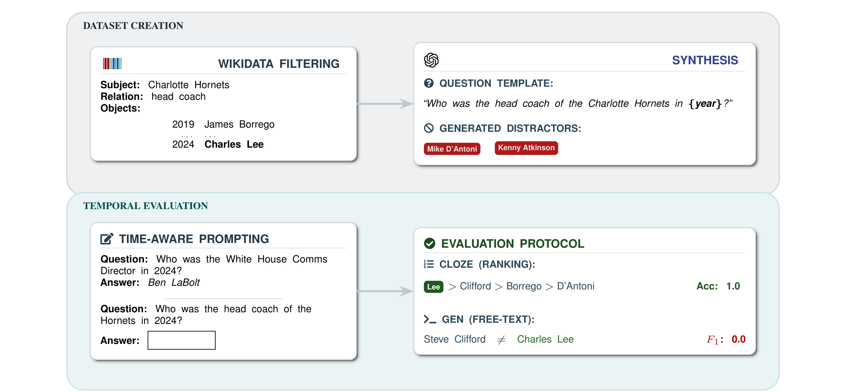Viewport: 868px width, 392px height.
Task: Click the bold Charles Lee 2024 entry
Action: [234, 144]
